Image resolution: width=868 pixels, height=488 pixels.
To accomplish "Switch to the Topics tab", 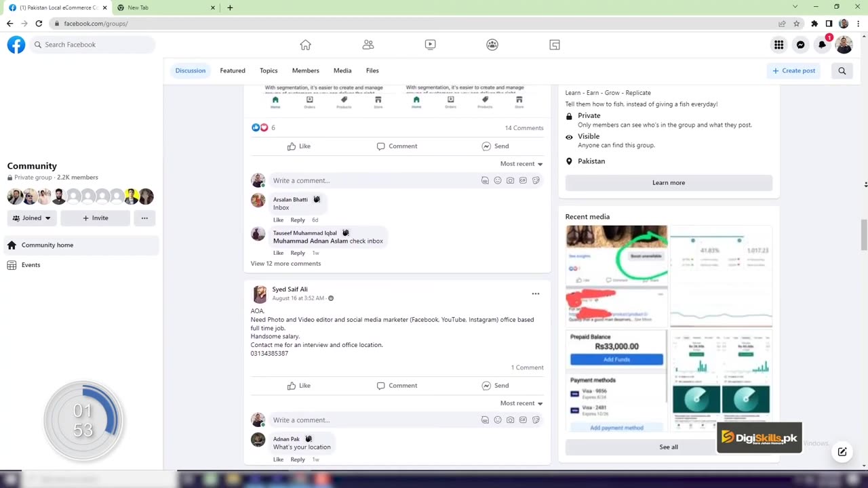I will [269, 70].
